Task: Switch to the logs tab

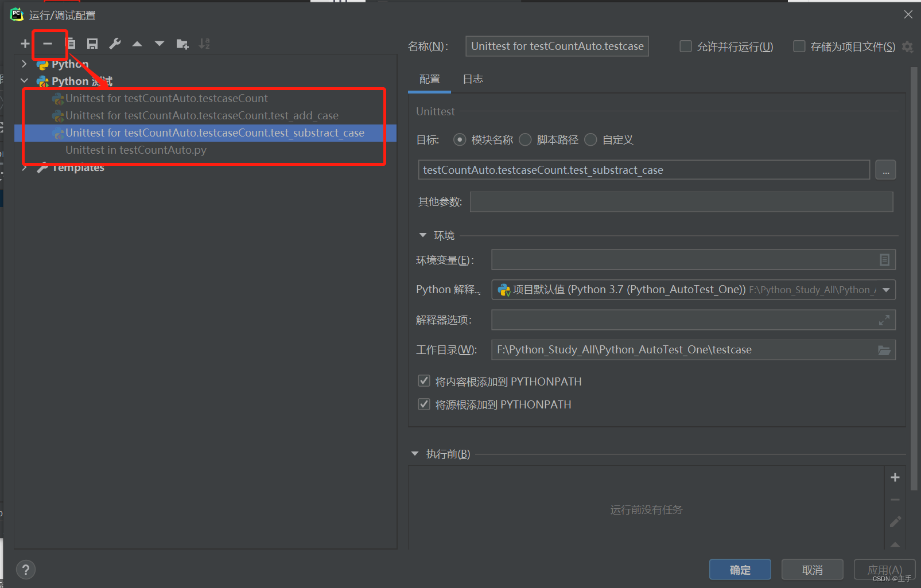Action: (473, 79)
